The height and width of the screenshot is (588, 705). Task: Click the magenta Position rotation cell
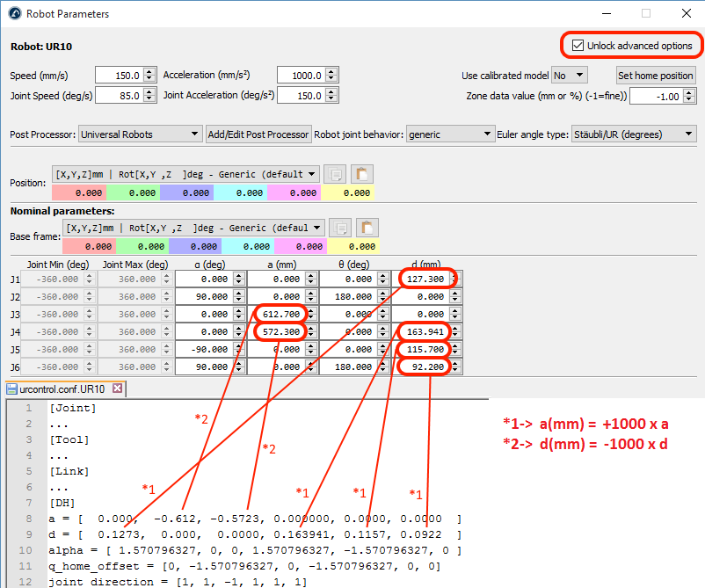pos(294,192)
